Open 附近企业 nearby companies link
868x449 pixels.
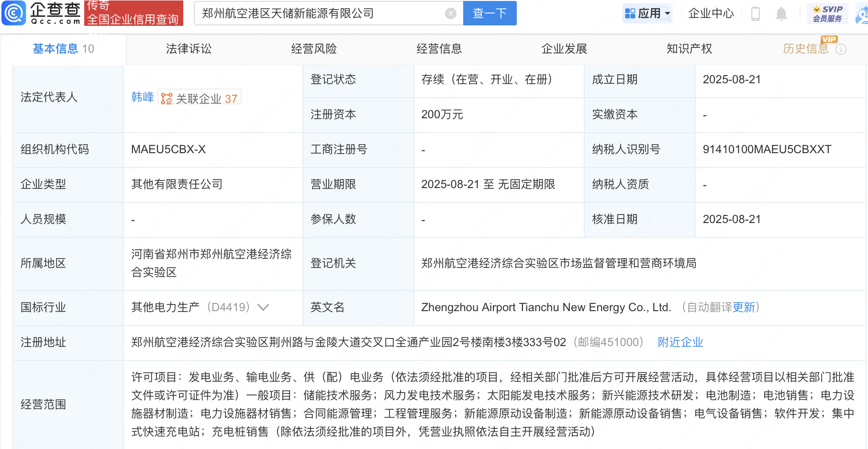(x=680, y=342)
